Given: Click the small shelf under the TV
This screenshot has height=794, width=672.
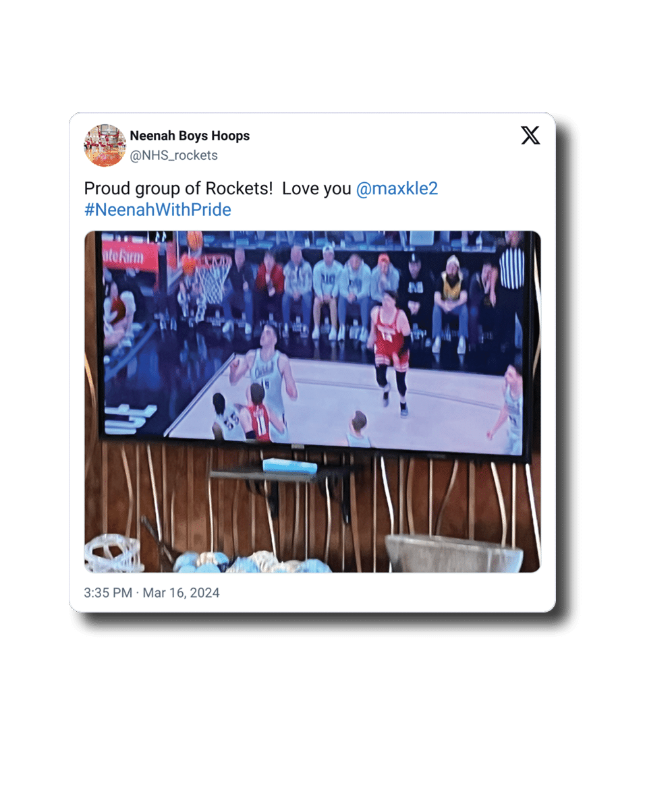Looking at the screenshot, I should (279, 475).
